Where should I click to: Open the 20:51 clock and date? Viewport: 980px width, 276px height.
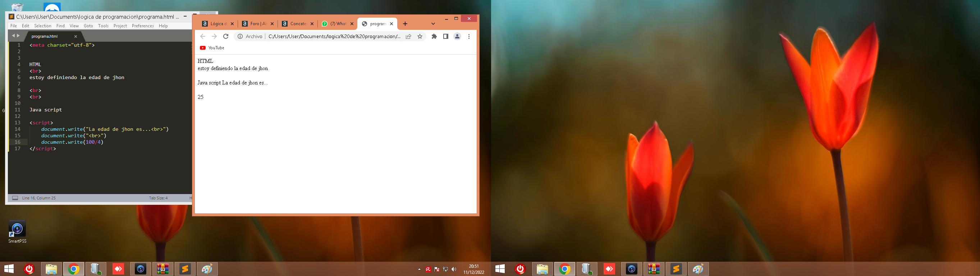tap(473, 269)
